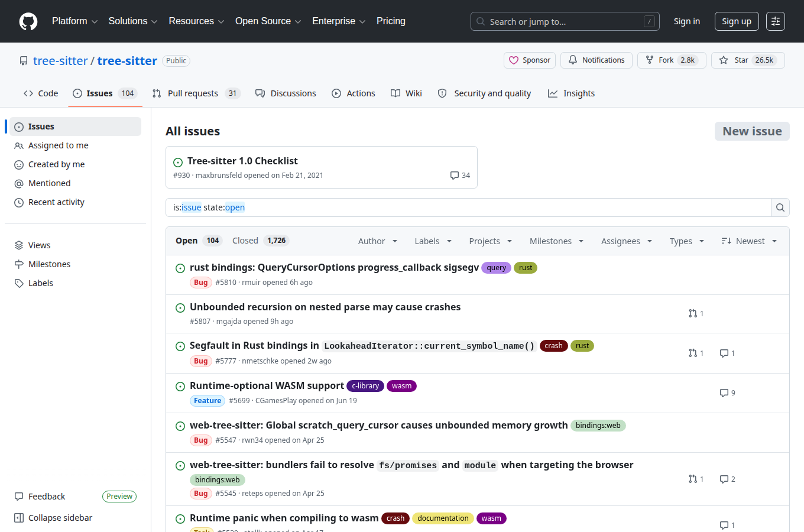This screenshot has height=532, width=804.
Task: Open the Pricing link
Action: click(391, 21)
